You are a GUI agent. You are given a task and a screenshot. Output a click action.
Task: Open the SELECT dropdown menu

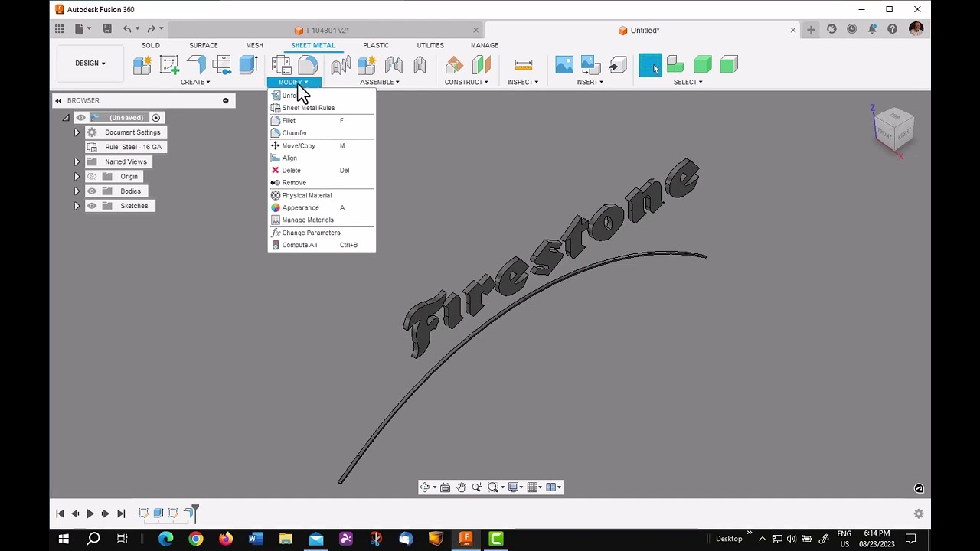pos(688,82)
